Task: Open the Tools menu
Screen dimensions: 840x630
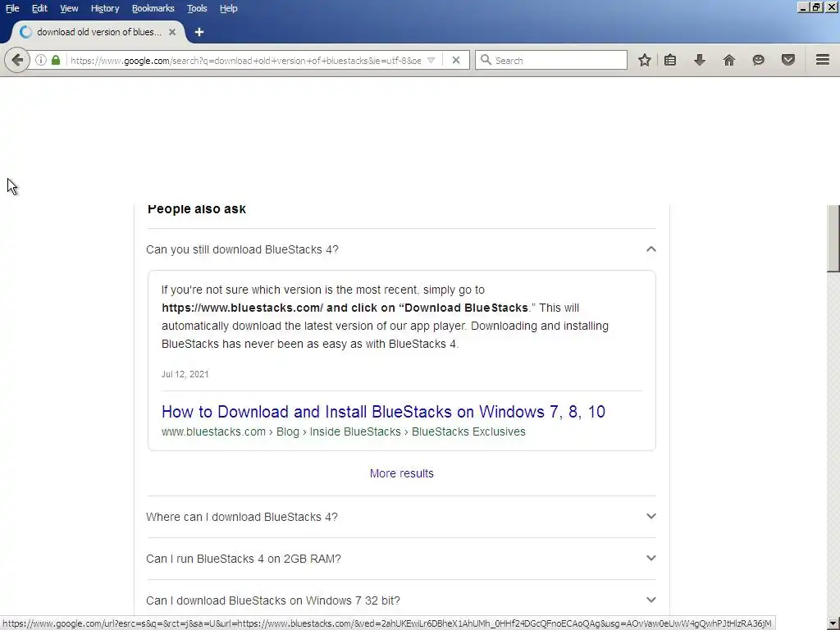Action: point(197,8)
